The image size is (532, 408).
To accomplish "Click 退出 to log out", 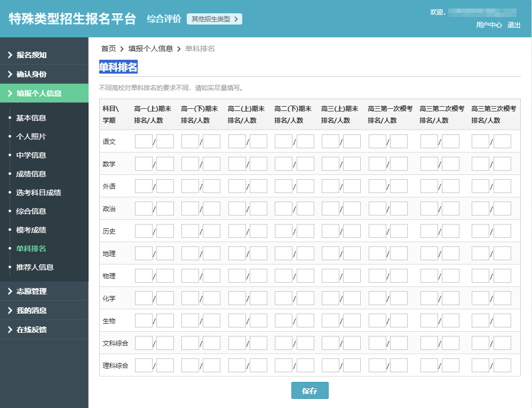I will 514,25.
